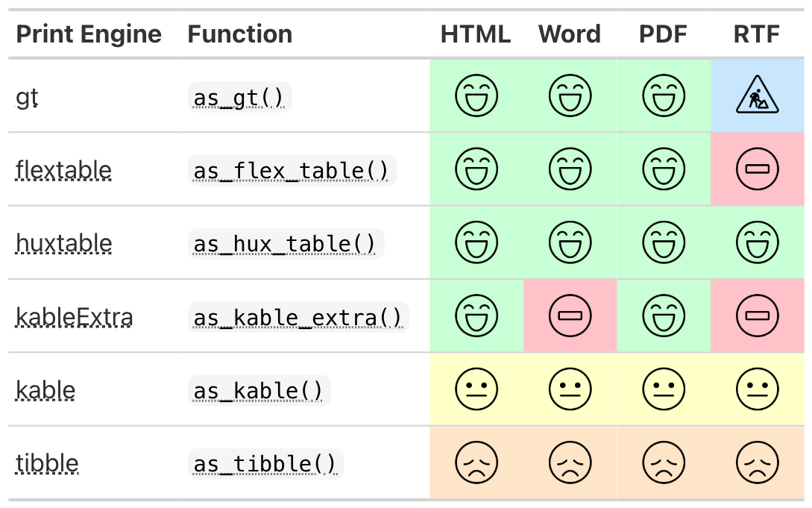Click the minus-circle icon for kableExtra Word
This screenshot has height=508, width=812.
[570, 316]
